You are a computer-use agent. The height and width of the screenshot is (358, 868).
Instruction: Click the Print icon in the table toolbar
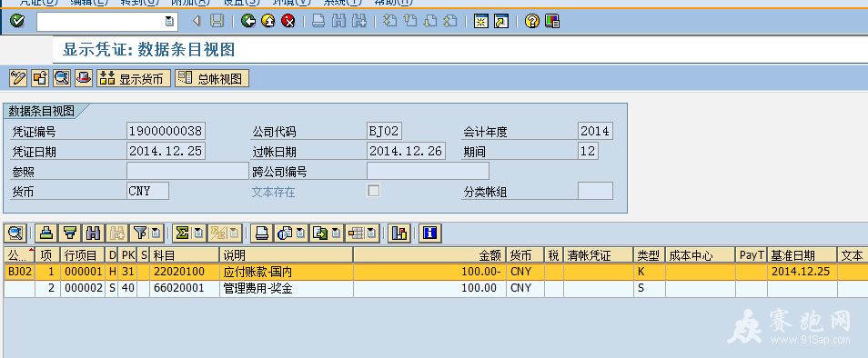261,234
